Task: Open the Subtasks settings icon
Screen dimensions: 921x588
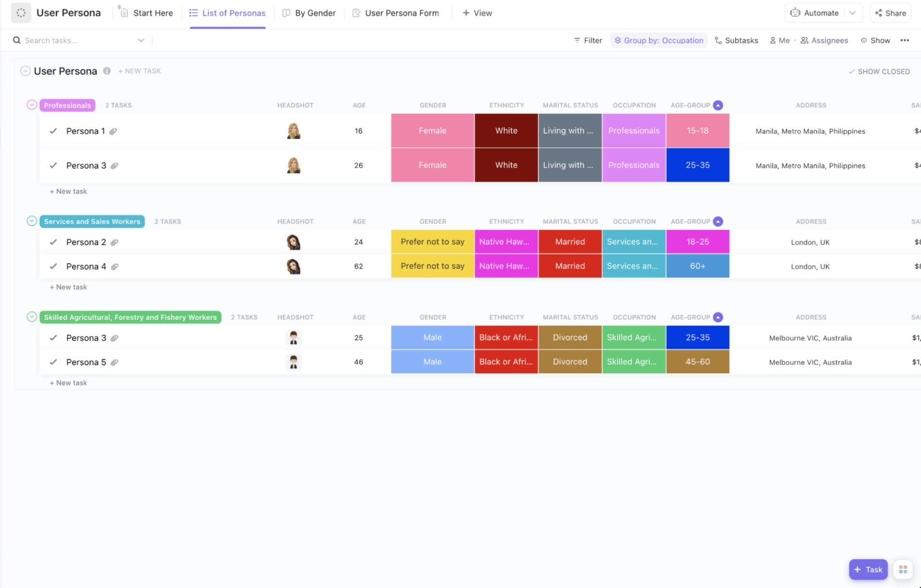Action: coord(718,40)
